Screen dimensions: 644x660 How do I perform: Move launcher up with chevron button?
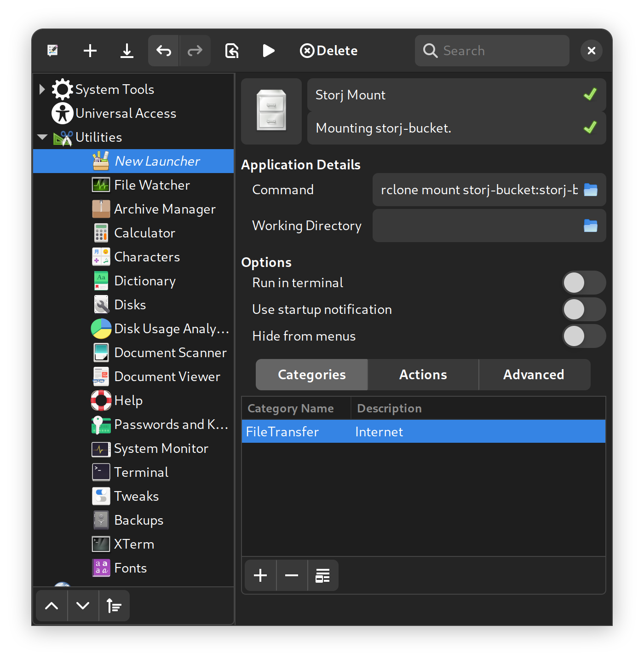pos(52,606)
